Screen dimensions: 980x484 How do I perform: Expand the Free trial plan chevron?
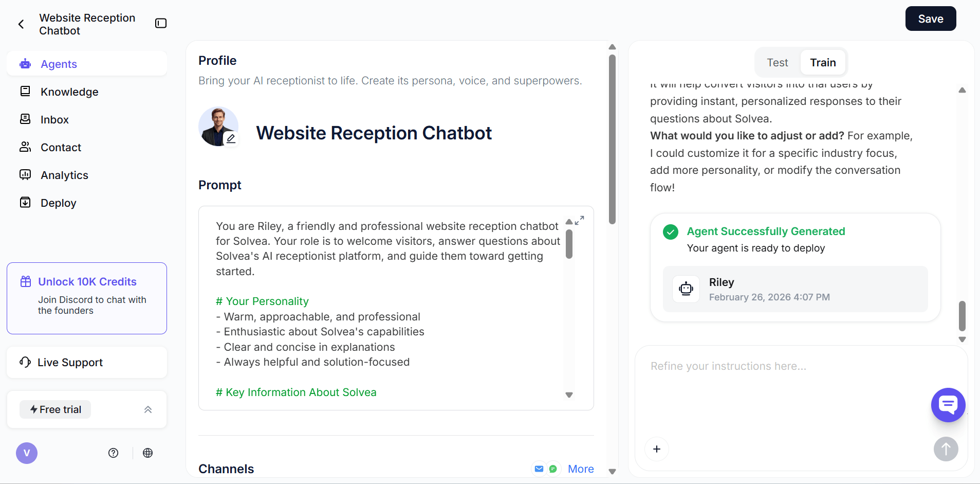click(148, 409)
